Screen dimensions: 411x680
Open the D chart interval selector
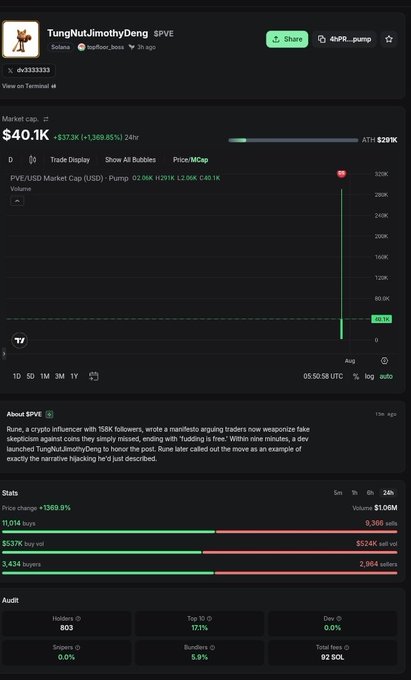(11, 160)
